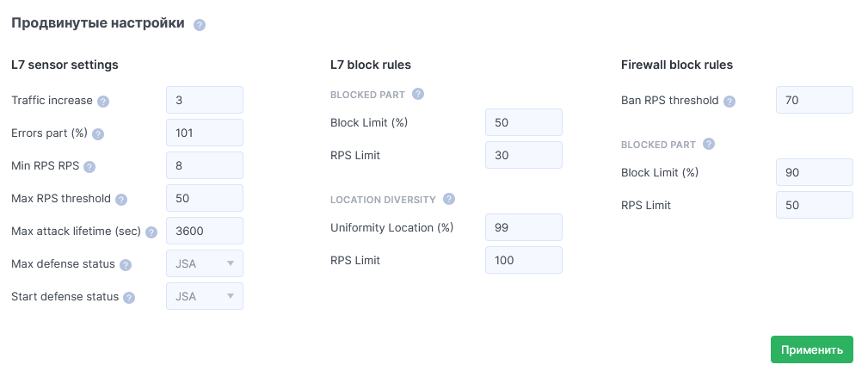Click the Max attack lifetime input field
The height and width of the screenshot is (377, 868).
(205, 231)
